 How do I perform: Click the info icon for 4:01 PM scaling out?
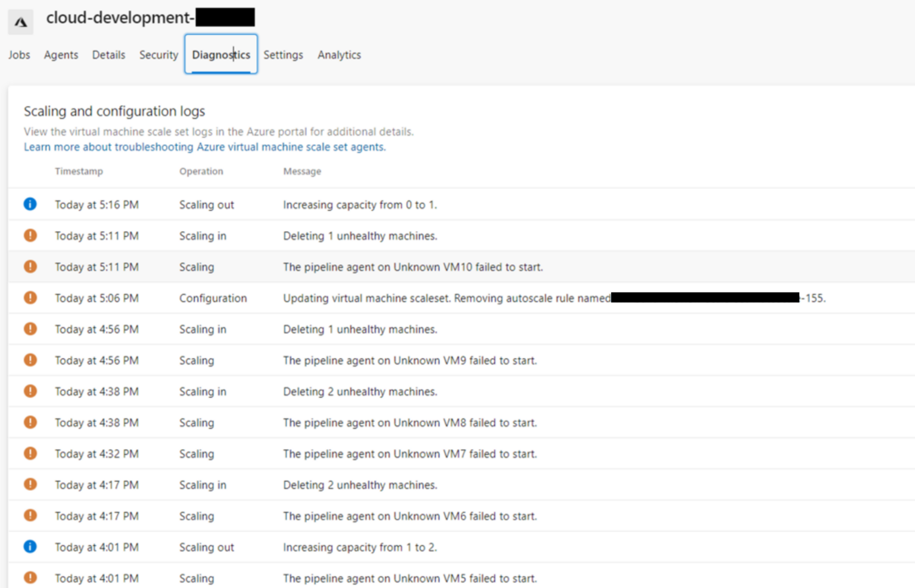tap(30, 547)
